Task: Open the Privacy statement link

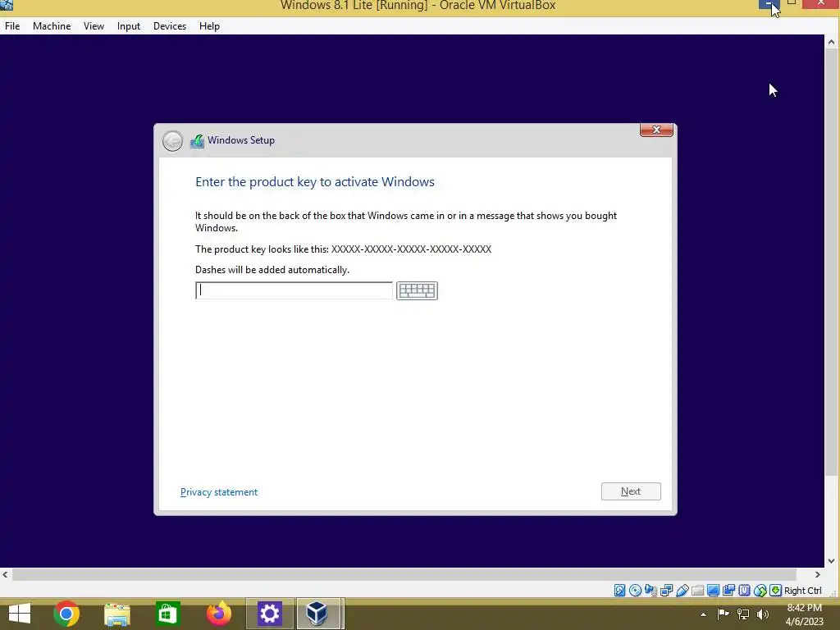Action: point(218,492)
